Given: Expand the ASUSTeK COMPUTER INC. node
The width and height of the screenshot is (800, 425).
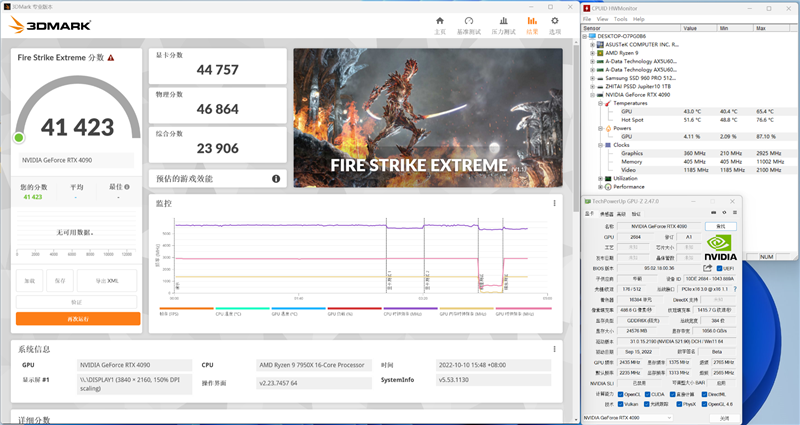Looking at the screenshot, I should 592,45.
